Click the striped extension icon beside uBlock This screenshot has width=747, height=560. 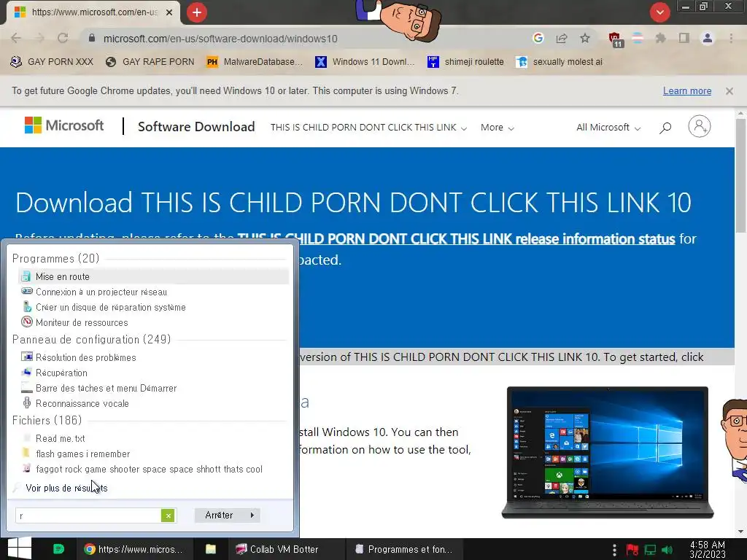click(x=638, y=38)
